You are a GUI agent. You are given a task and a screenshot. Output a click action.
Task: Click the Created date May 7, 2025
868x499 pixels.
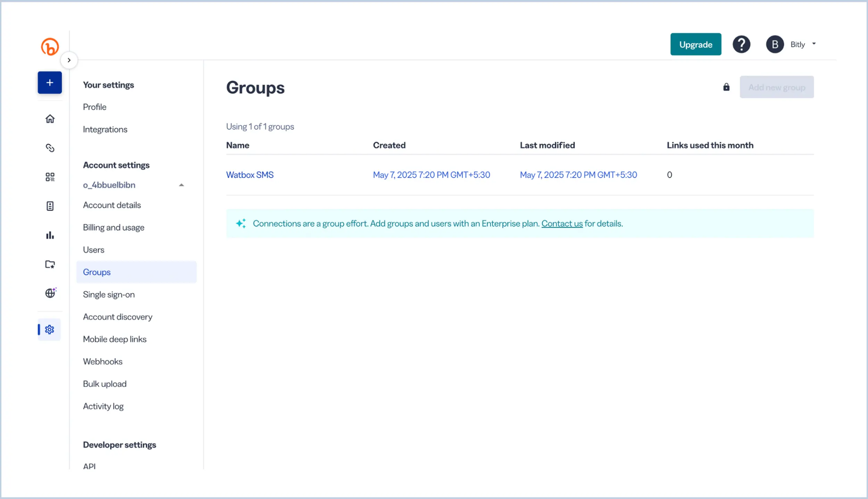(431, 175)
